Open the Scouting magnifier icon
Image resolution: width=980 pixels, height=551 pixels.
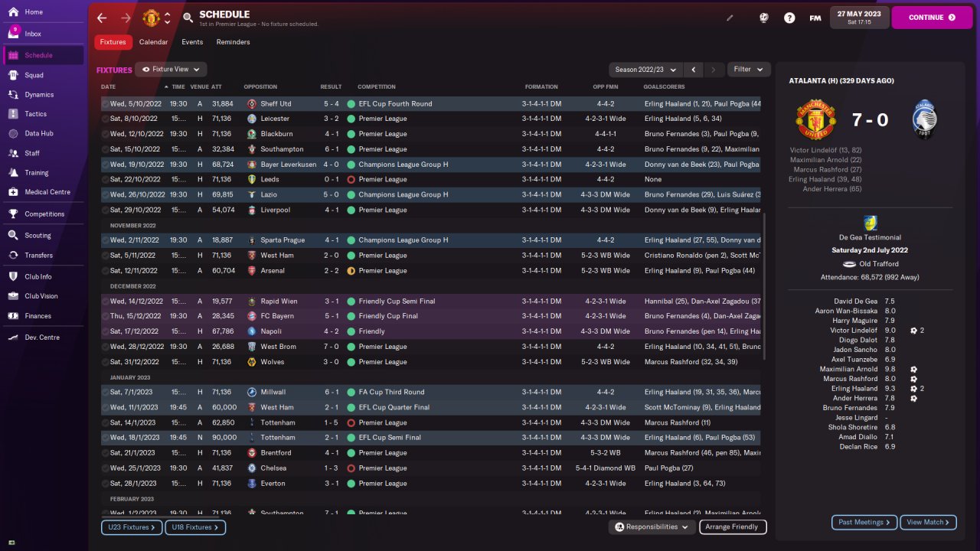[13, 236]
